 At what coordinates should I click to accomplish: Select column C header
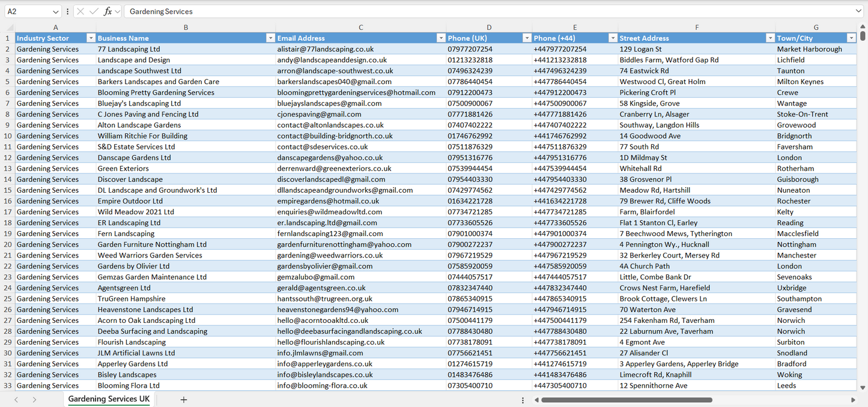pyautogui.click(x=361, y=28)
